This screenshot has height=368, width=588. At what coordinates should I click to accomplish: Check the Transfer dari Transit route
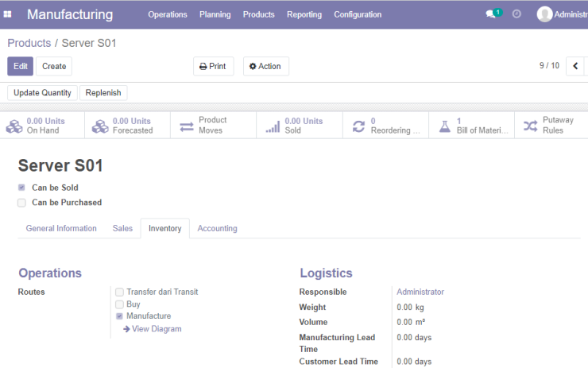click(x=119, y=292)
